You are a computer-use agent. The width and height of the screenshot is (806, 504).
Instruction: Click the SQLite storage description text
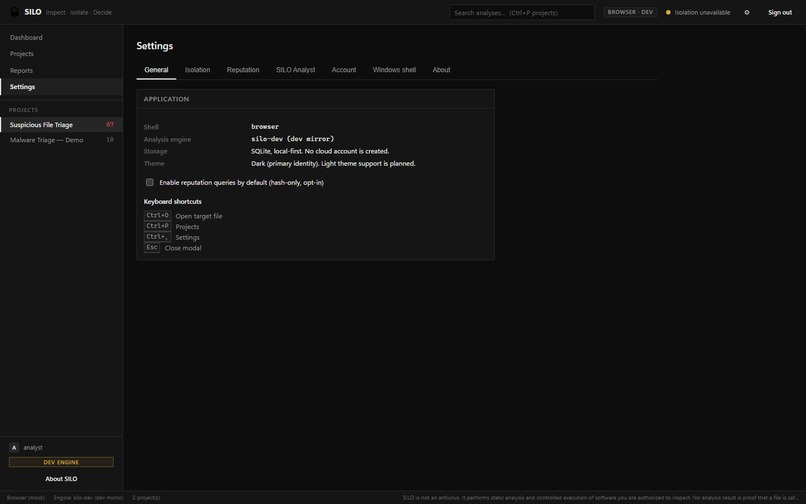click(320, 151)
